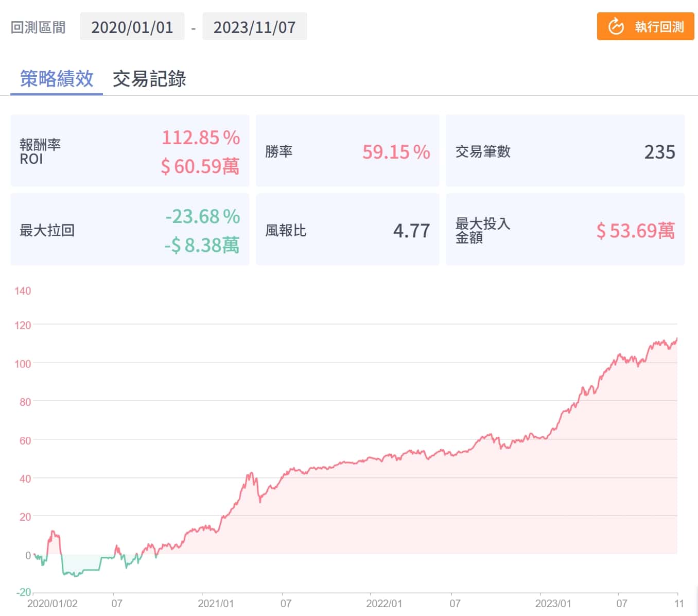Click the 報酬率 ROI card label
The width and height of the screenshot is (698, 616).
coord(40,151)
